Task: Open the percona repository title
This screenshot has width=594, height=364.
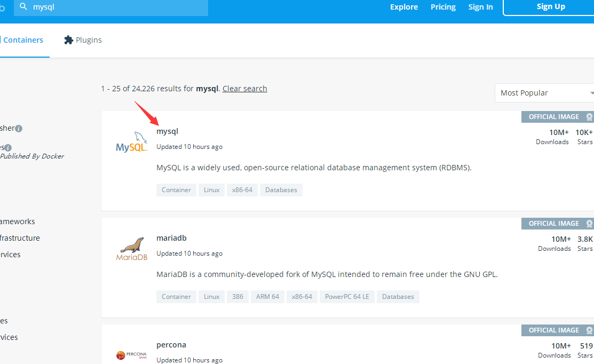Action: coord(171,345)
